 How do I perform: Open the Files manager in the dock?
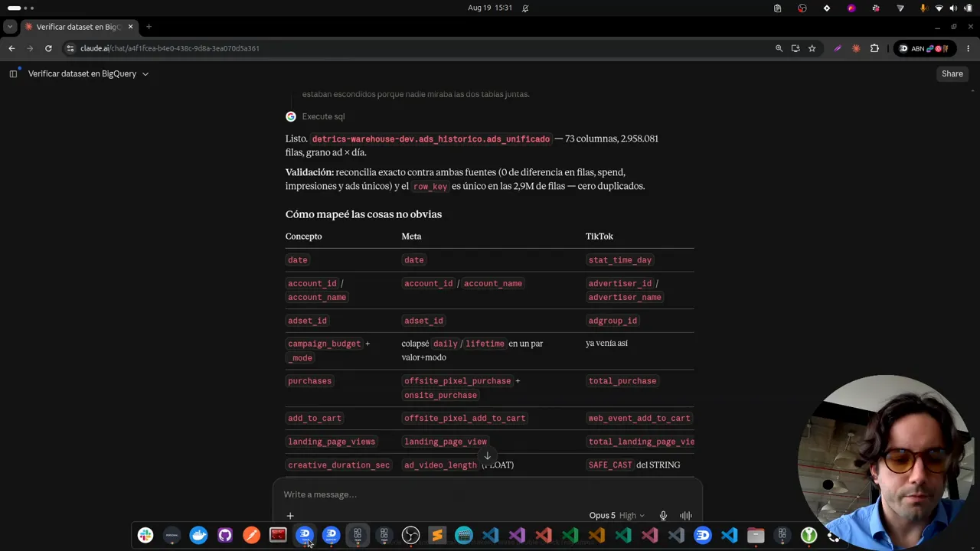(756, 536)
